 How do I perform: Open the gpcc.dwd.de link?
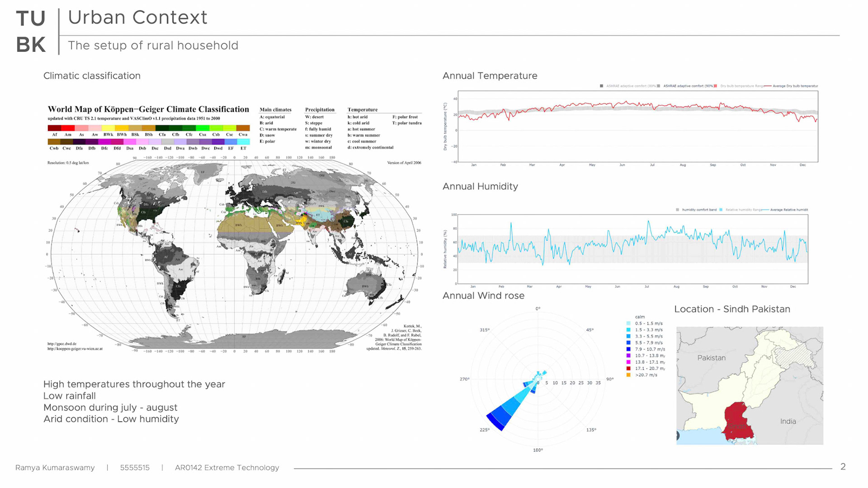tap(62, 344)
